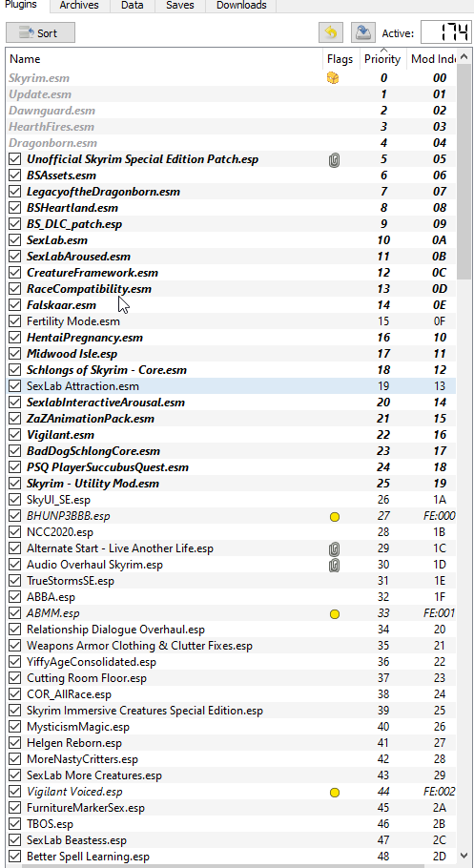Click the archive box flag on Skyrim.esm
The height and width of the screenshot is (868, 474).
click(x=333, y=78)
